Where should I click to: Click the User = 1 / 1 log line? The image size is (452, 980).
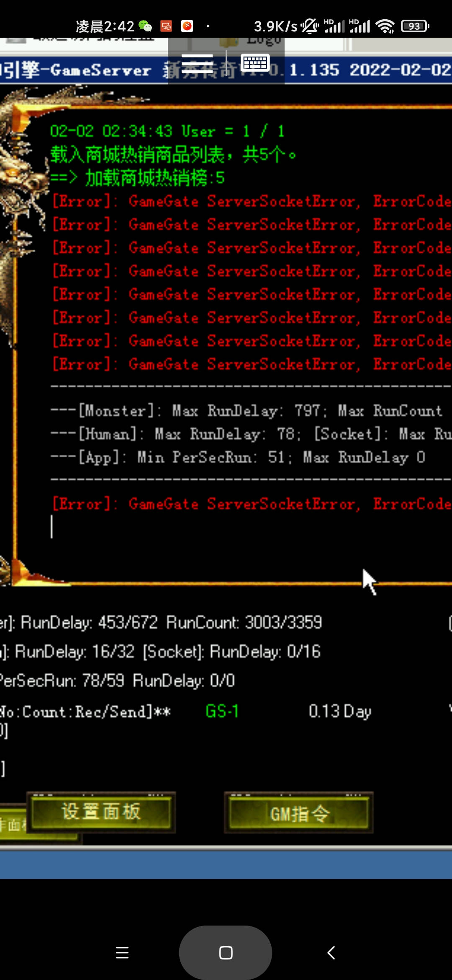(x=167, y=132)
